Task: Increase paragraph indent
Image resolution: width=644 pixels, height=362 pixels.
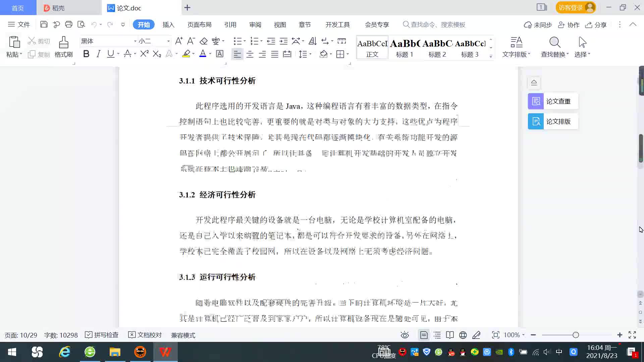Action: point(283,41)
